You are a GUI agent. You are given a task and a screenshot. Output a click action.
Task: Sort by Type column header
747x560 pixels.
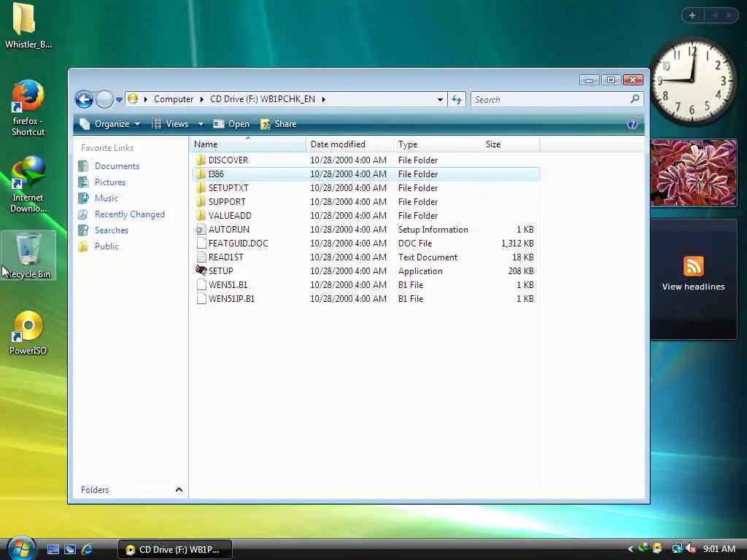pos(438,144)
